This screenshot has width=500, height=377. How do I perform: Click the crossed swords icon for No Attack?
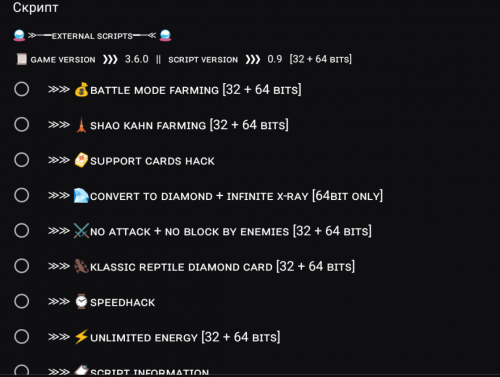pos(81,231)
